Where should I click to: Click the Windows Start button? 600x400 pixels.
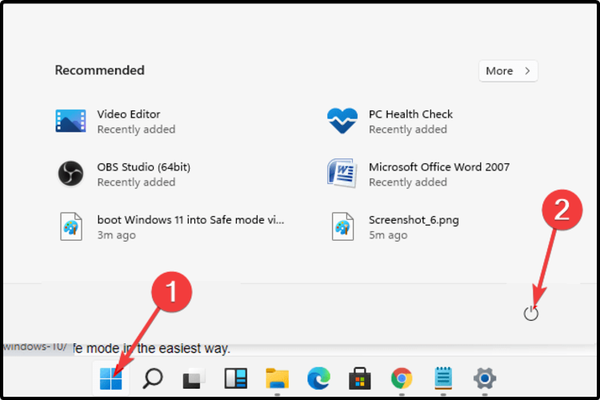(x=111, y=378)
